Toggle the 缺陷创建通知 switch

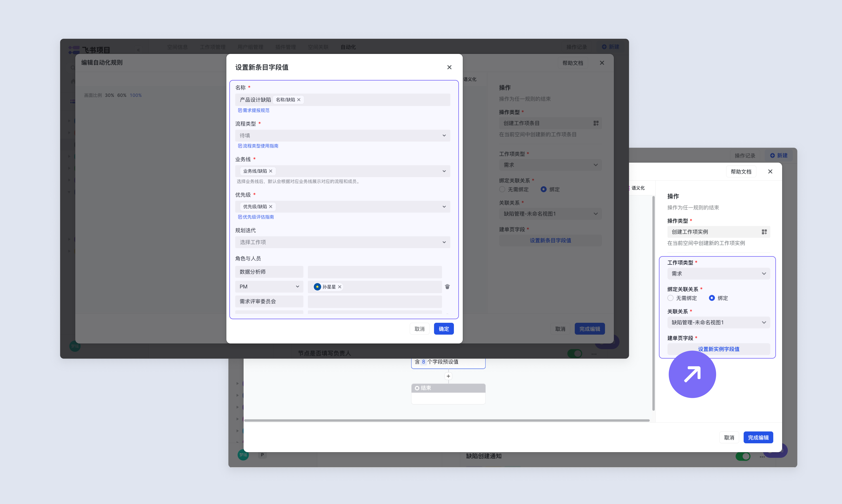[x=743, y=456]
